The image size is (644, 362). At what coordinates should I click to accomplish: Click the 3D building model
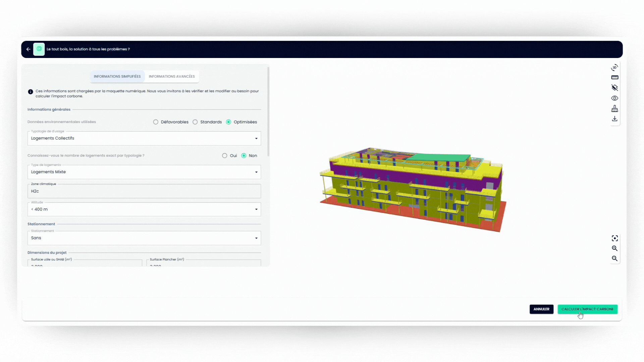(x=413, y=189)
